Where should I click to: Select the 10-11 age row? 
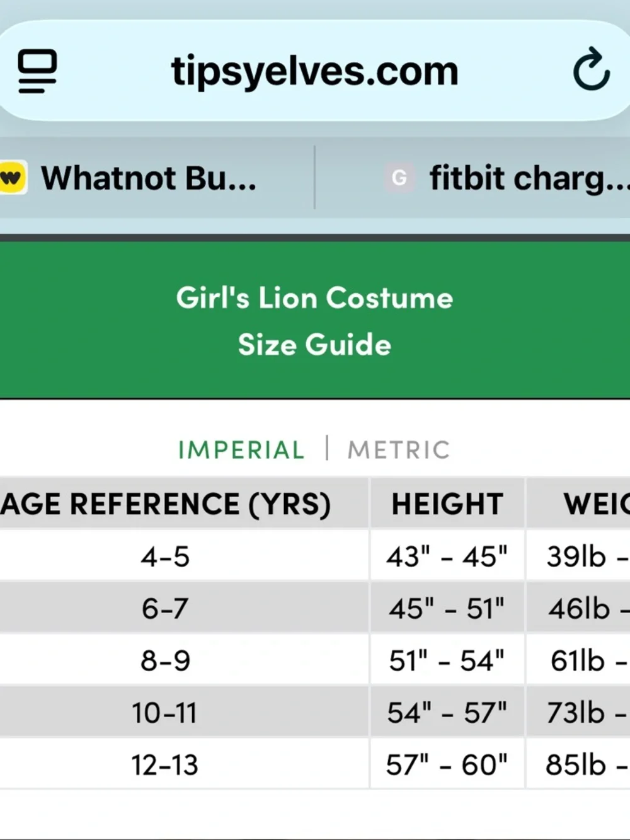pyautogui.click(x=315, y=712)
